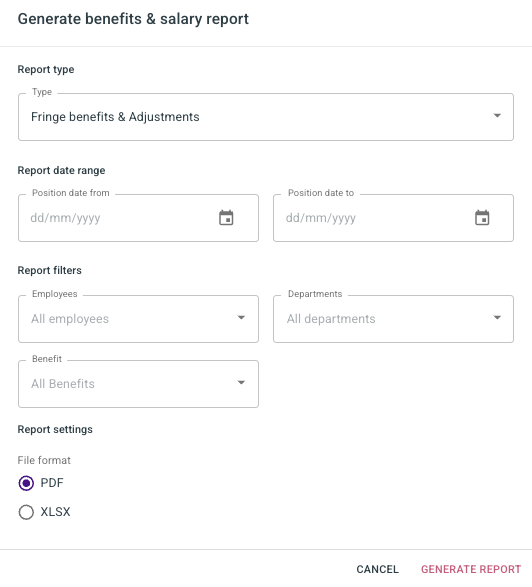Click the File format label

pyautogui.click(x=44, y=460)
